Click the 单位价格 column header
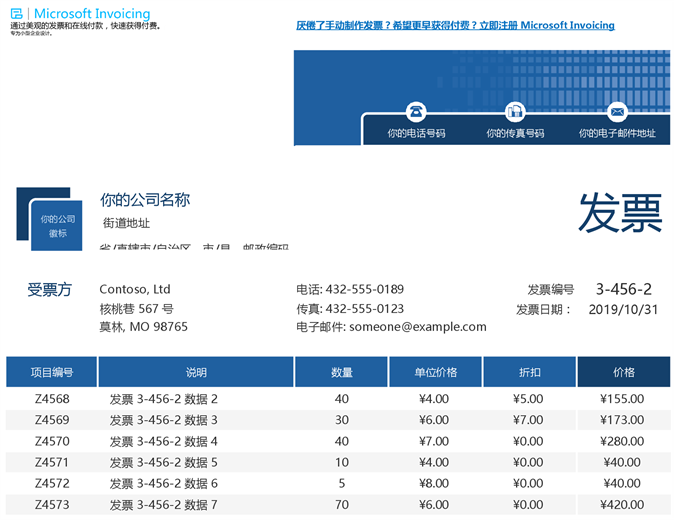The height and width of the screenshot is (520, 675). tap(435, 372)
